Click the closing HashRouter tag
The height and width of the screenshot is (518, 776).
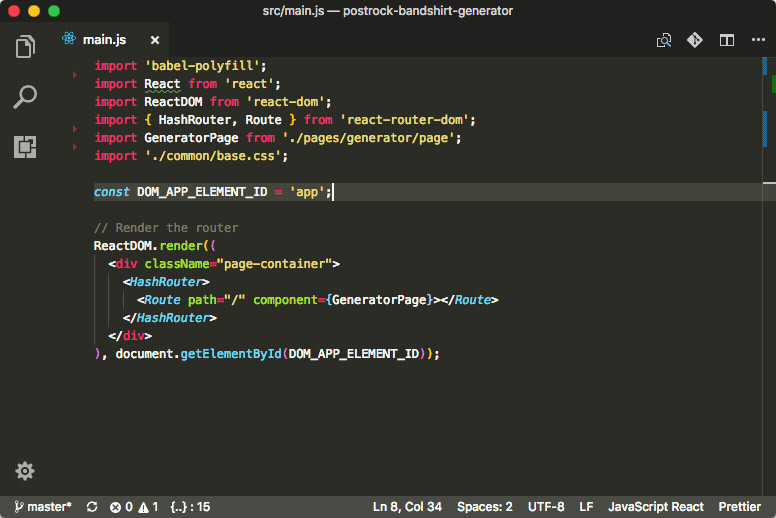coord(169,318)
